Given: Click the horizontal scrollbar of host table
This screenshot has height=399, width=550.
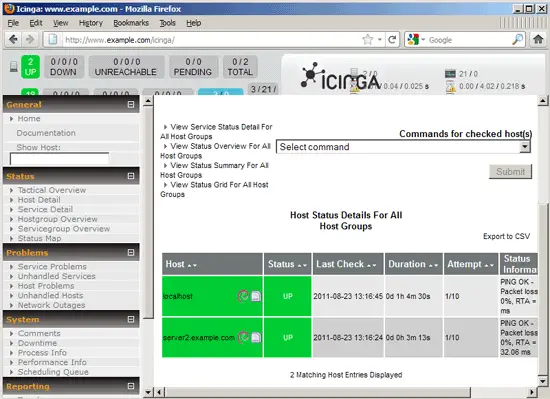Looking at the screenshot, I should click(317, 392).
